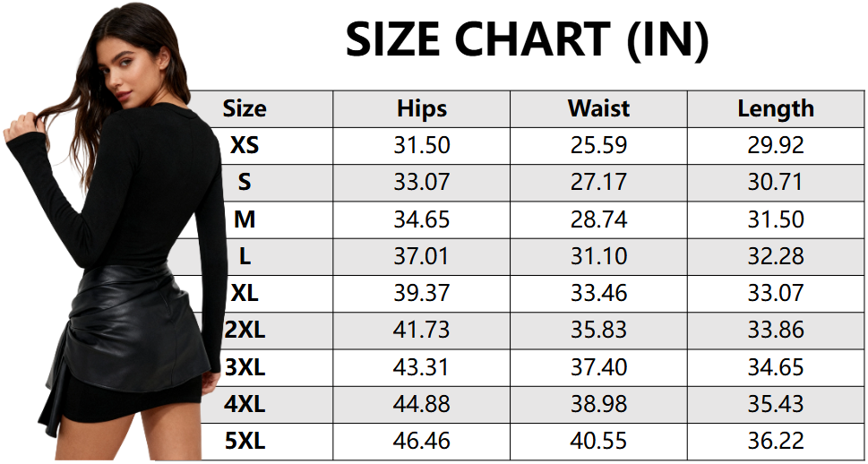Select the 3XL waist value 37.40
868x464 pixels.
[x=598, y=367]
